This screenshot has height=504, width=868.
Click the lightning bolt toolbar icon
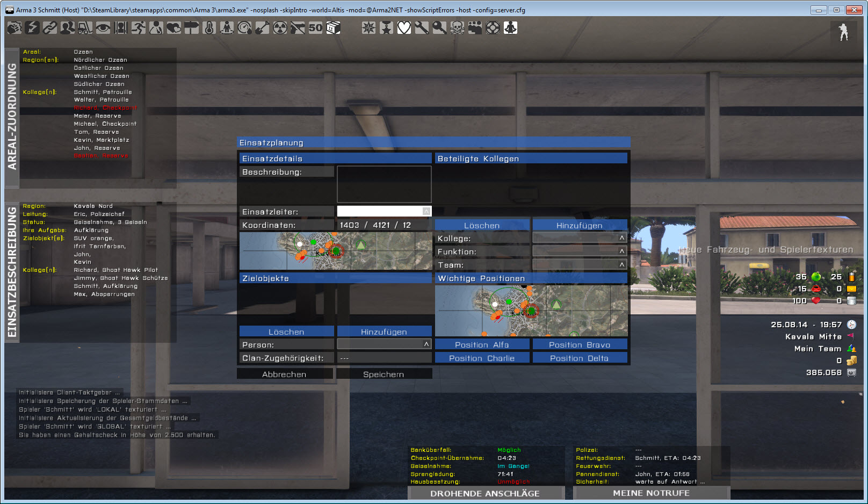[32, 28]
